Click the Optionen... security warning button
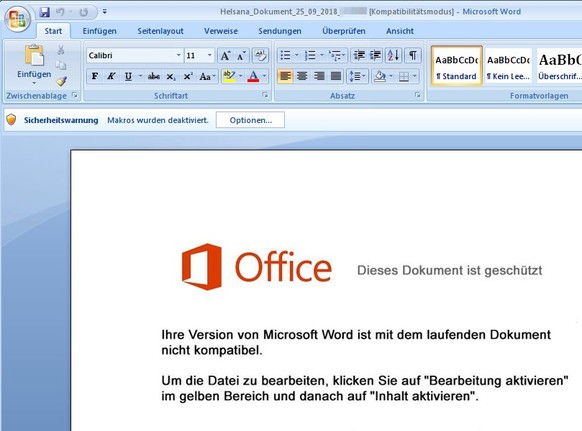This screenshot has height=431, width=582. click(251, 120)
